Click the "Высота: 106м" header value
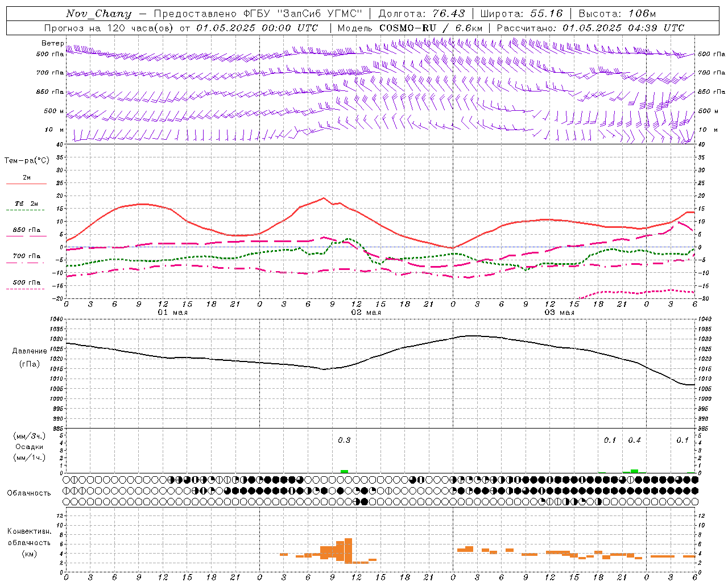 (617, 14)
